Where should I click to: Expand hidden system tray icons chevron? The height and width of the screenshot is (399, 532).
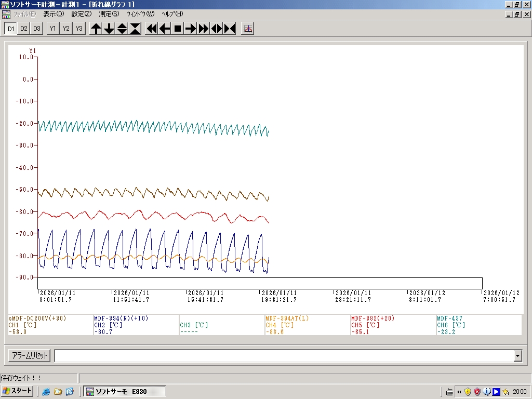(x=458, y=392)
